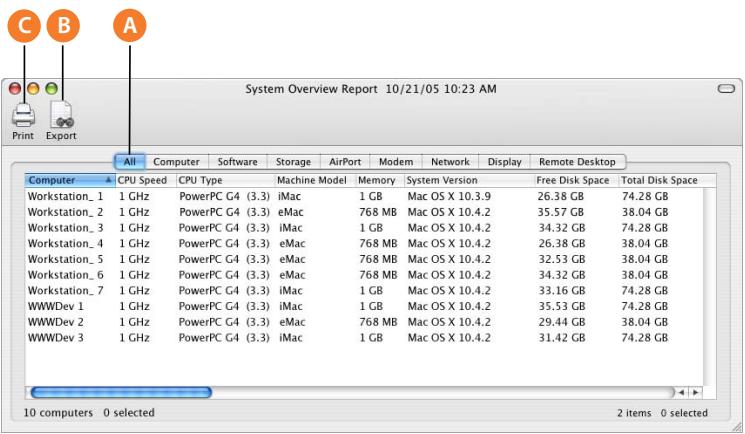Select the Workstation_ 6 row
Viewport: 745px width, 434px height.
(364, 275)
